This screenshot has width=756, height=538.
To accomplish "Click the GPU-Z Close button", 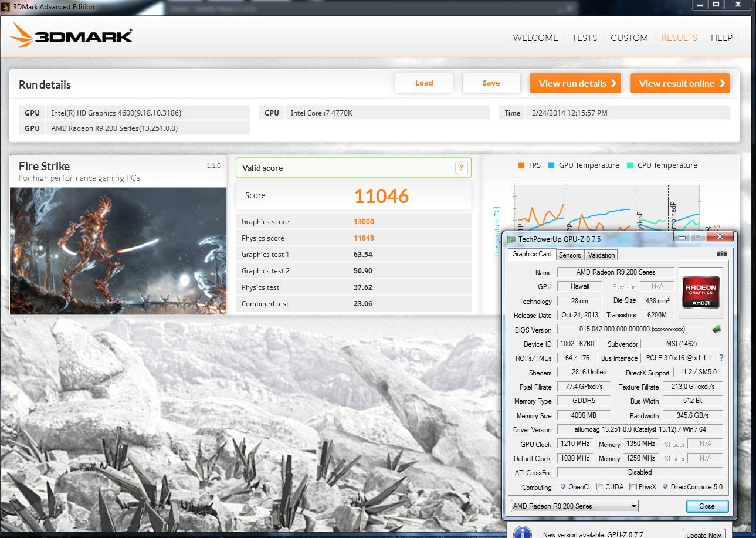I will point(707,506).
